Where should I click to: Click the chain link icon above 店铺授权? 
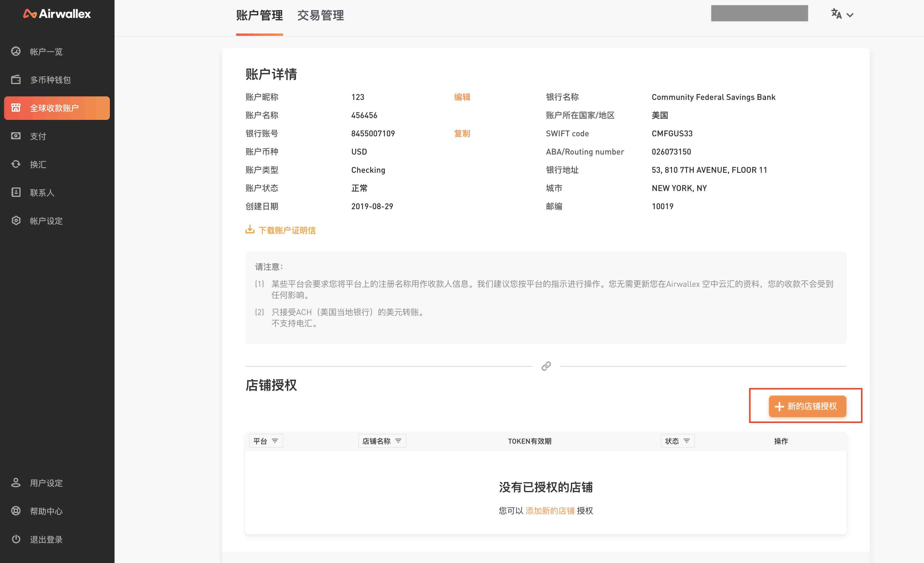click(546, 366)
